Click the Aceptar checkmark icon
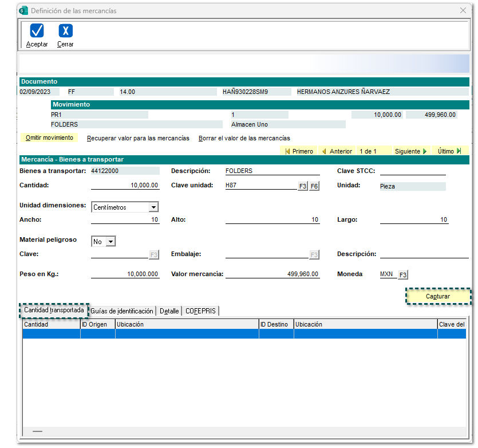 tap(37, 31)
